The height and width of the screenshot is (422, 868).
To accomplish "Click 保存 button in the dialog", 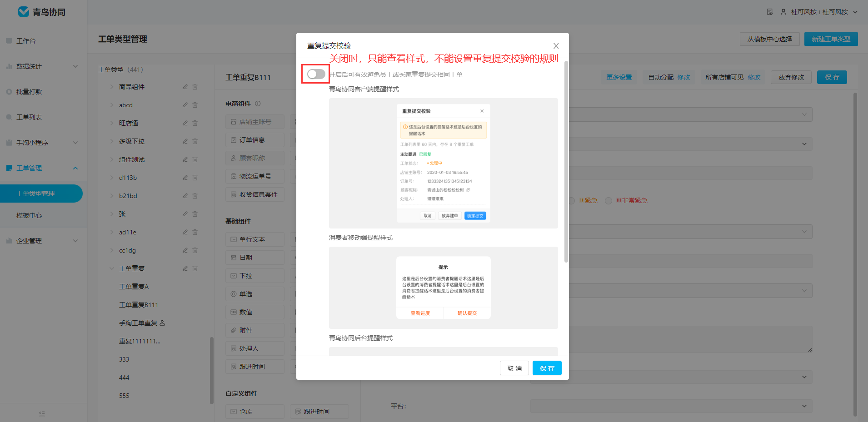I will 547,368.
